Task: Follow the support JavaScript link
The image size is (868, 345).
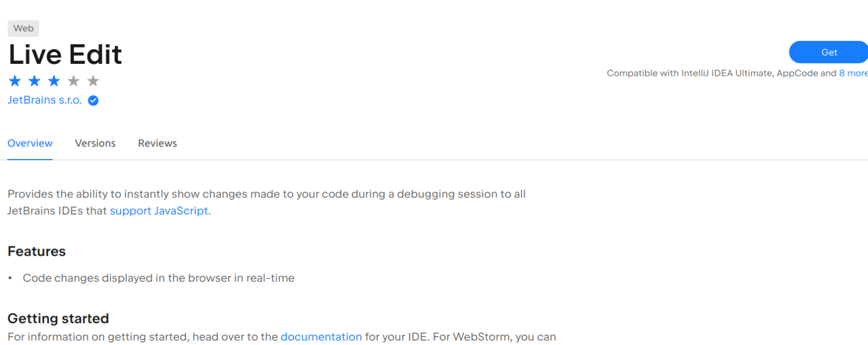Action: point(159,210)
